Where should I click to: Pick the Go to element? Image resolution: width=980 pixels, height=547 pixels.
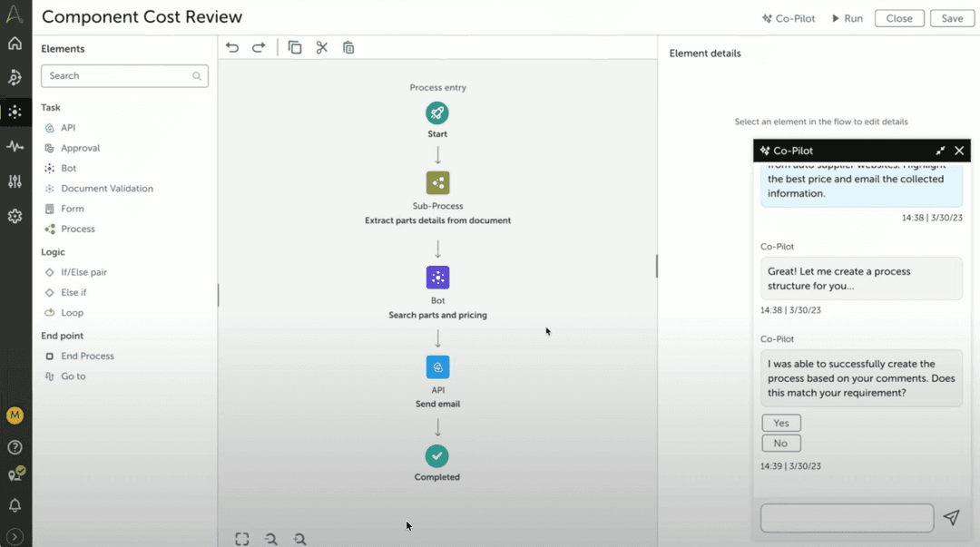tap(65, 376)
